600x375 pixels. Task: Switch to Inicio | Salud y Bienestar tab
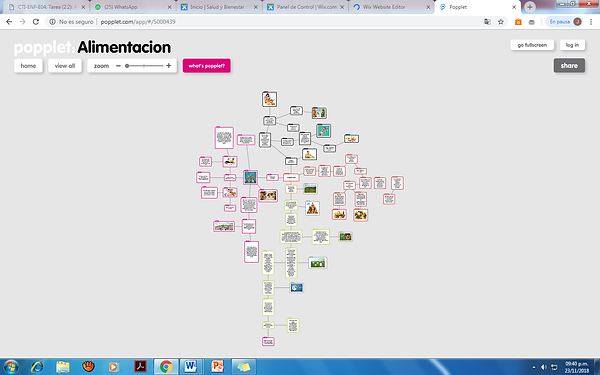click(219, 7)
